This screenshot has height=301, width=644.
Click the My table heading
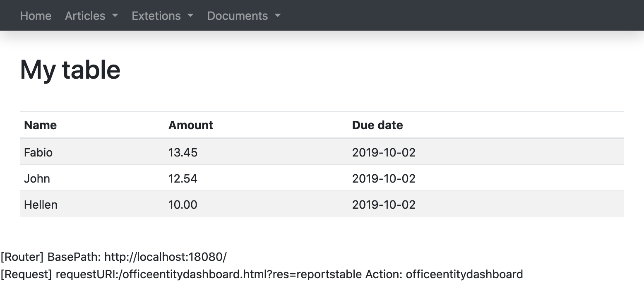pos(70,70)
